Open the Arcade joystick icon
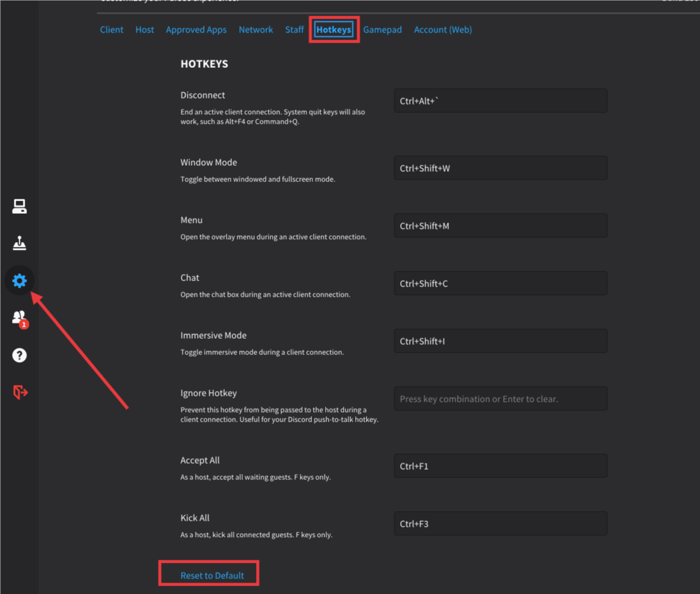700x594 pixels. (x=19, y=243)
